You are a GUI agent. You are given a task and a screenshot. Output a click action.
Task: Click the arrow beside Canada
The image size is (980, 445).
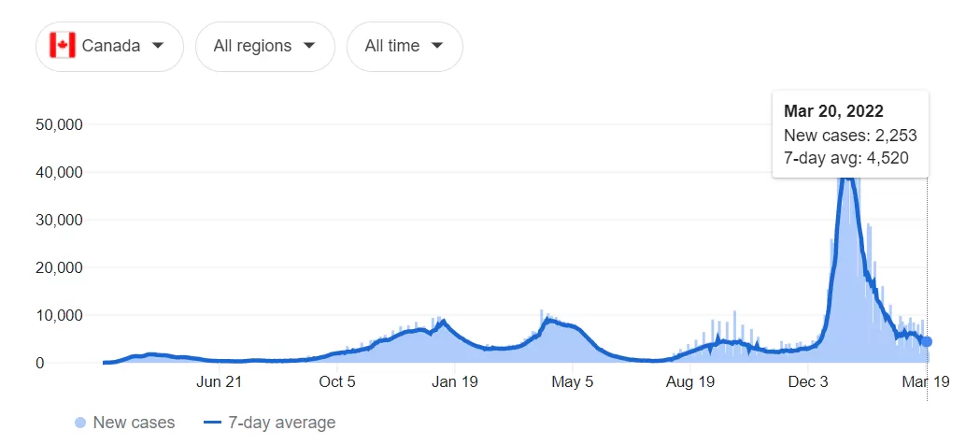(158, 46)
